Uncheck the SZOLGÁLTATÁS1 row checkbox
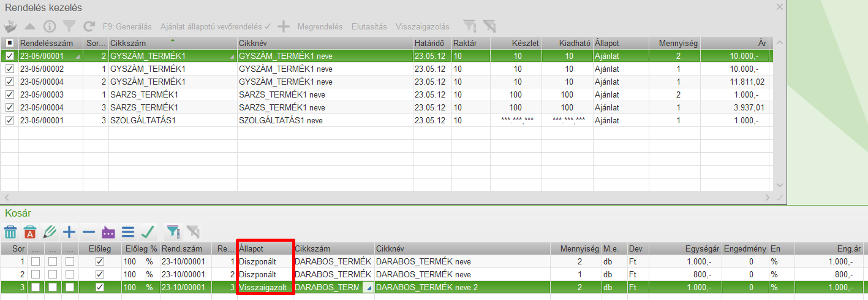 tap(9, 120)
